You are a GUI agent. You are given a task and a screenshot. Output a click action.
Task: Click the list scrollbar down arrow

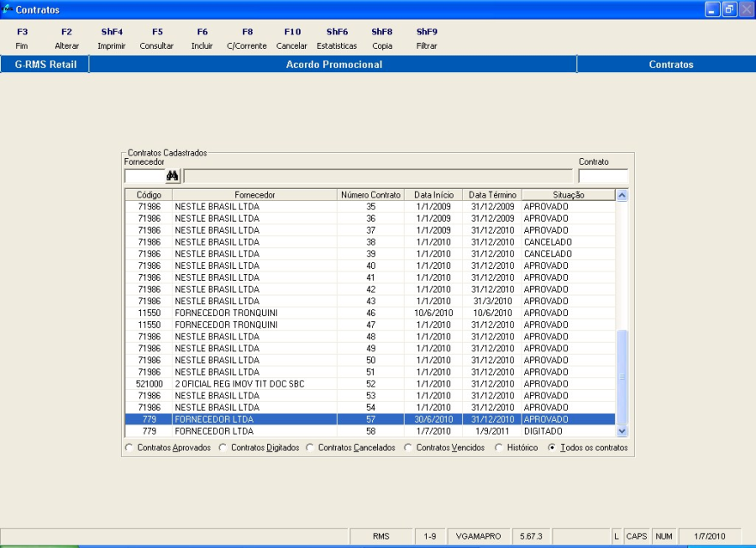tap(622, 431)
